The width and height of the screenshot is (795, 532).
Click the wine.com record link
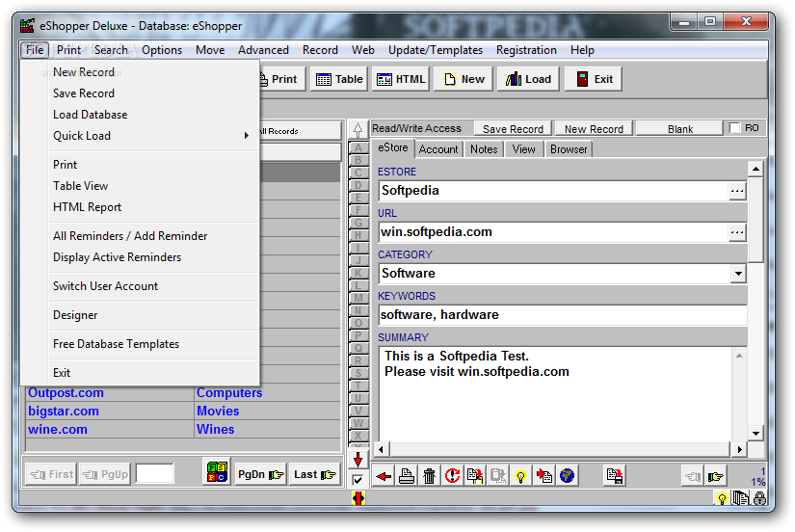tap(58, 430)
